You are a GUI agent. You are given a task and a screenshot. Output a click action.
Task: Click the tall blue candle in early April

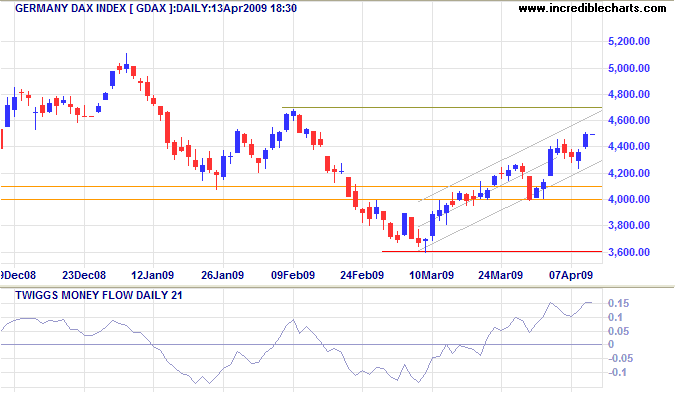(x=550, y=162)
